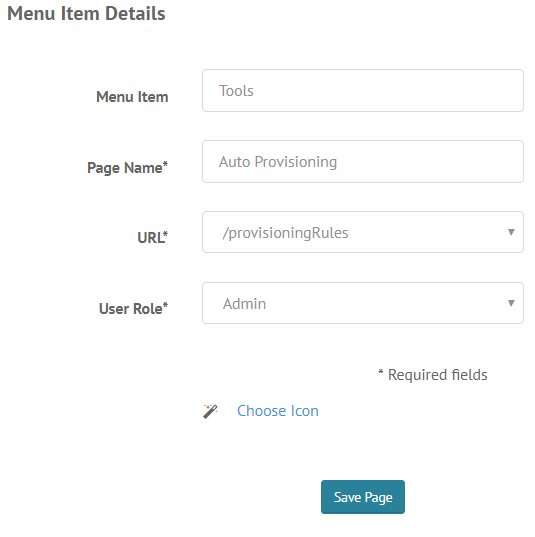Image resolution: width=535 pixels, height=537 pixels.
Task: Click the asterisk after User Role
Action: click(x=165, y=305)
